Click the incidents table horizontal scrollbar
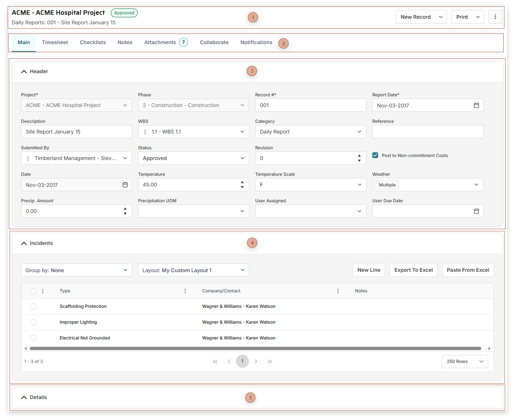514x420 pixels. [x=255, y=348]
